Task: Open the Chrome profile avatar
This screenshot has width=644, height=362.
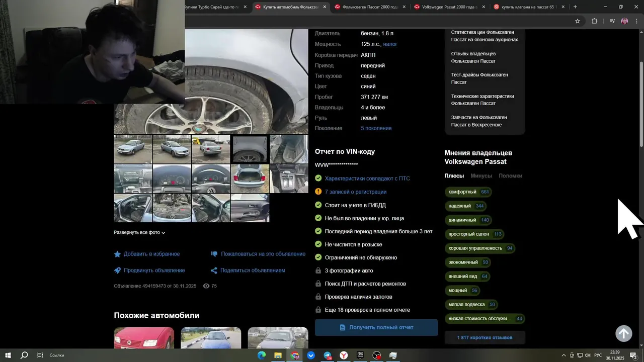Action: 624,21
